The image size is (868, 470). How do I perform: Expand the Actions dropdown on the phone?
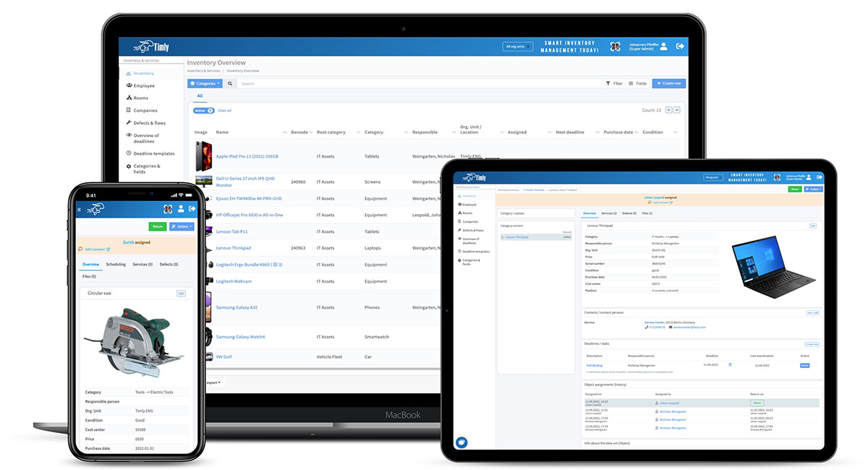182,226
